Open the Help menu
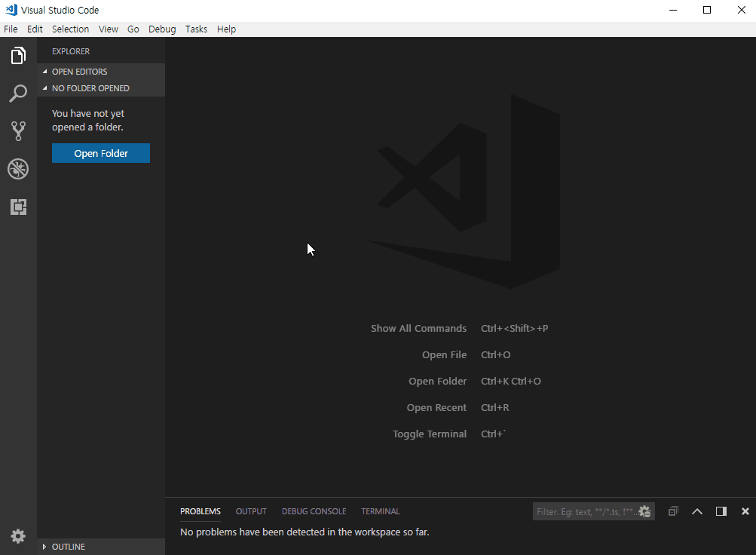Screen dimensions: 756x555 click(226, 29)
